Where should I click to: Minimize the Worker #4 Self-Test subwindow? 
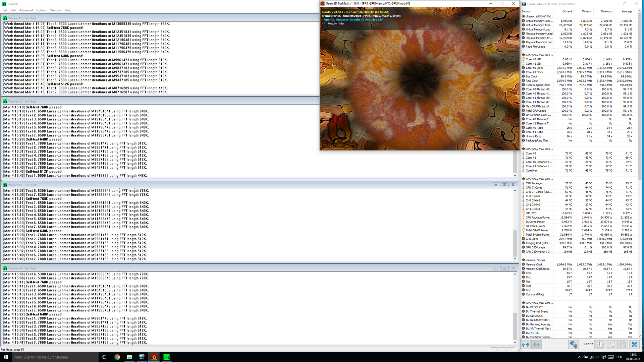(496, 268)
